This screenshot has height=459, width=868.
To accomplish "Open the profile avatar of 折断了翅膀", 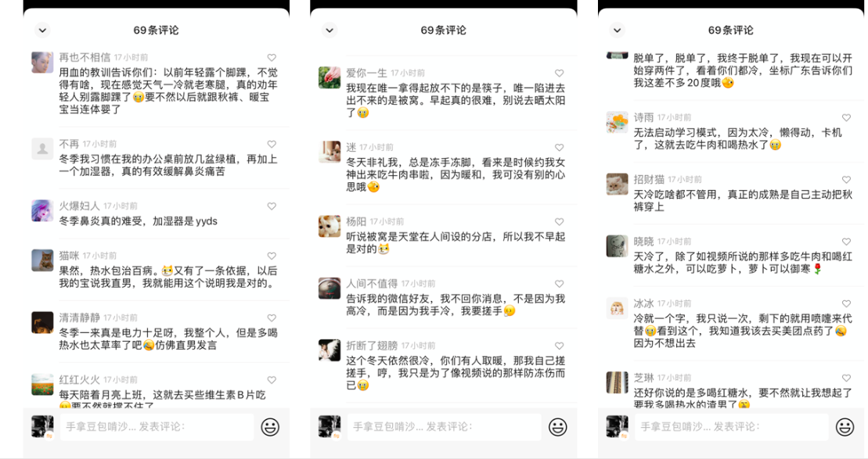I will coord(330,350).
